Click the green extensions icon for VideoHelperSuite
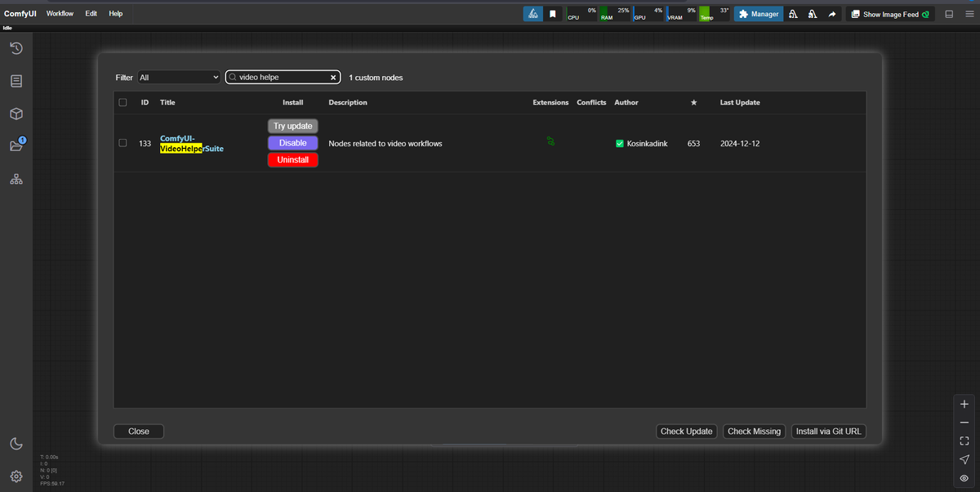980x492 pixels. [x=550, y=141]
